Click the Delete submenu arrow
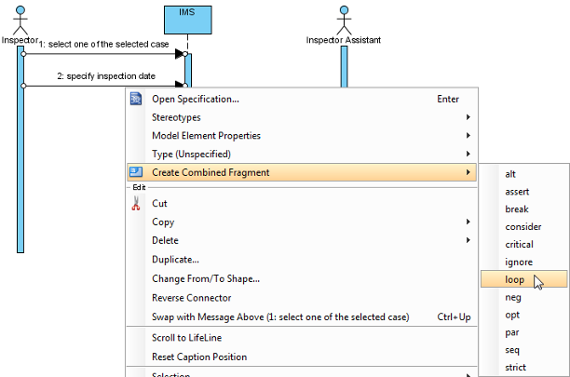The image size is (570, 377). [x=468, y=240]
